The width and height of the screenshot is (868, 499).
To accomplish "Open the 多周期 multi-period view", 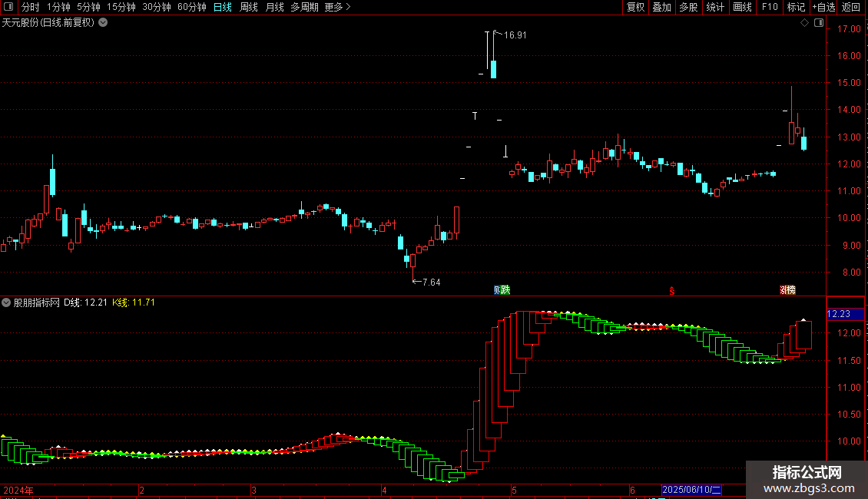I will [x=304, y=7].
